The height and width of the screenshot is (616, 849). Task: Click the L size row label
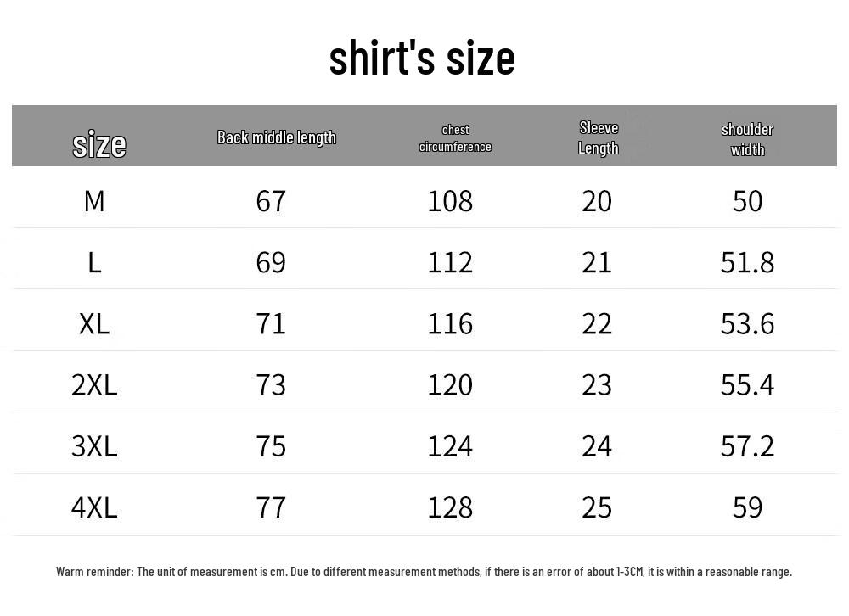click(x=94, y=263)
